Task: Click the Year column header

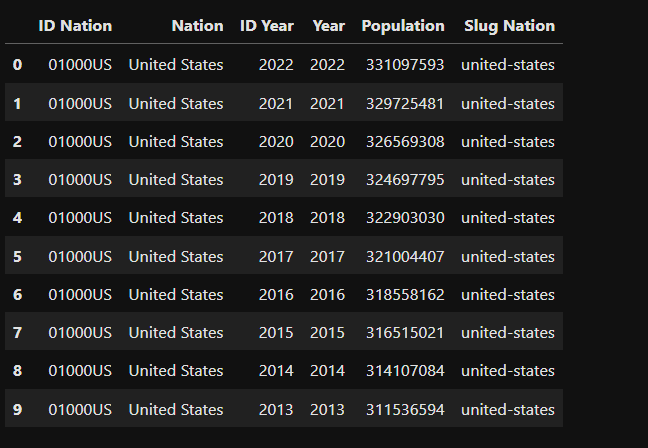Action: point(329,26)
